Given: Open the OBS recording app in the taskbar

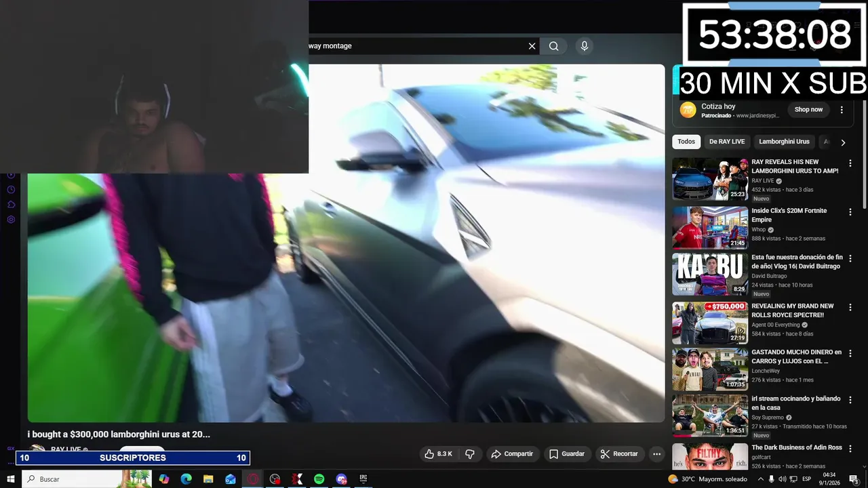Looking at the screenshot, I should pos(275,479).
